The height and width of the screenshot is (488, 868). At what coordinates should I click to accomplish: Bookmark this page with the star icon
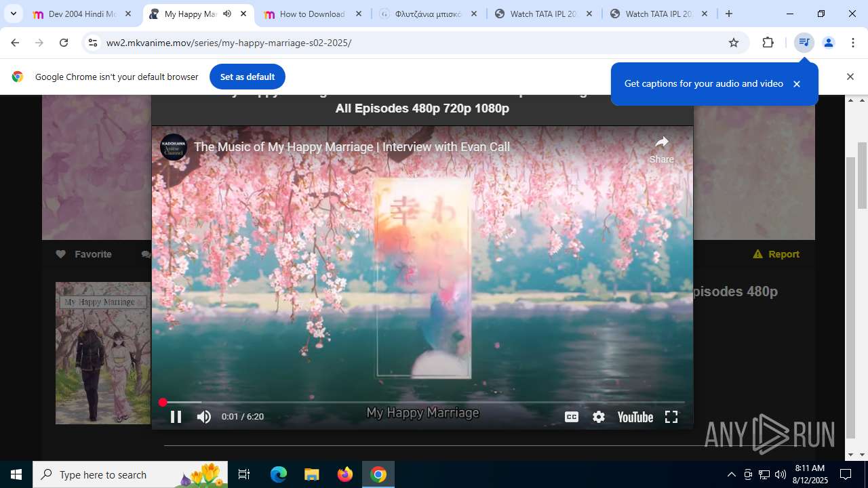pos(734,43)
